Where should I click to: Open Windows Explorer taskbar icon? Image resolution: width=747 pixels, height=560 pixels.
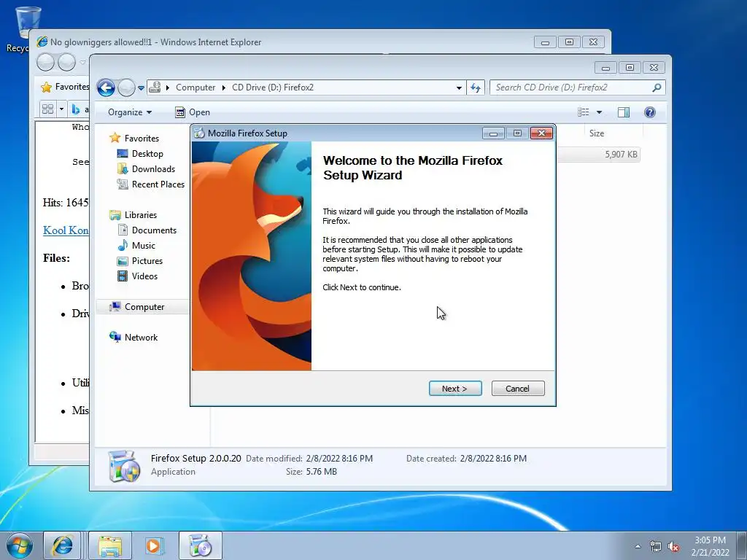click(109, 545)
